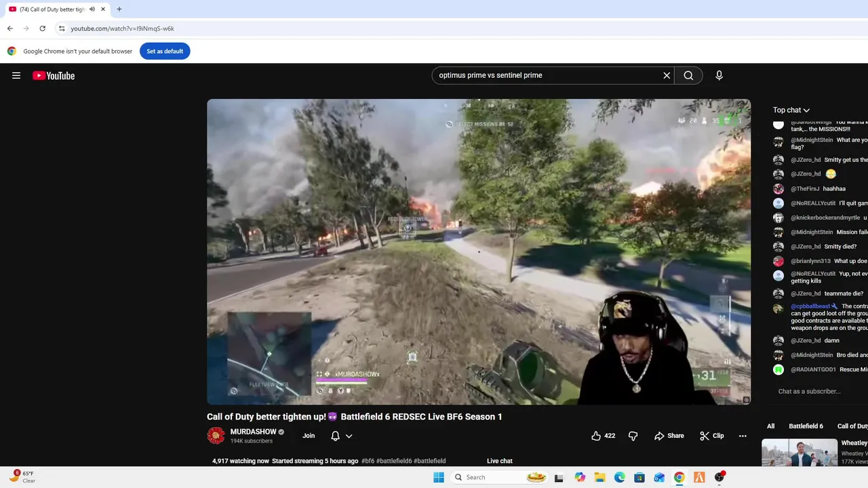Go to the YouTube home logo

tap(54, 75)
